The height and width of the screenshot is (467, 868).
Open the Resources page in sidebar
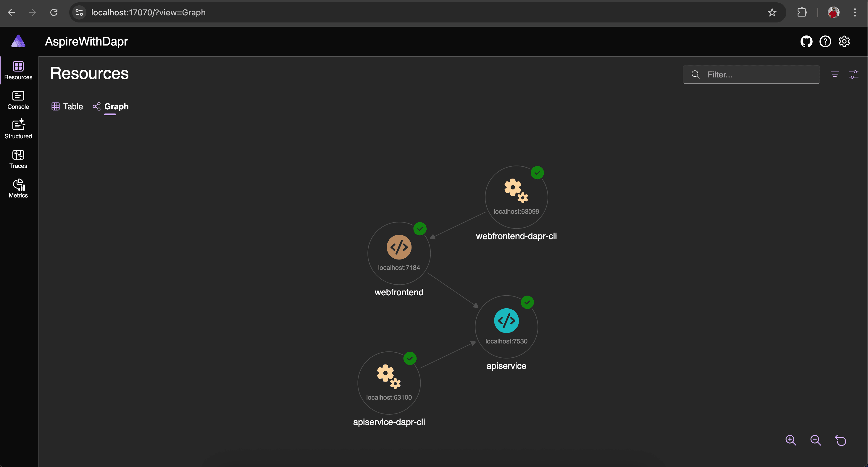coord(18,70)
